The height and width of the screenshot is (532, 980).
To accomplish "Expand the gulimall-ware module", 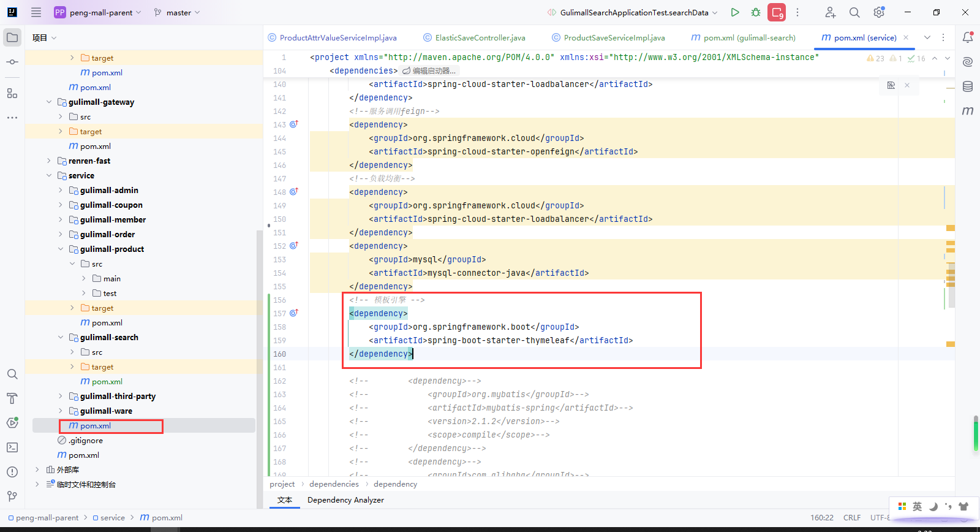I will 61,411.
